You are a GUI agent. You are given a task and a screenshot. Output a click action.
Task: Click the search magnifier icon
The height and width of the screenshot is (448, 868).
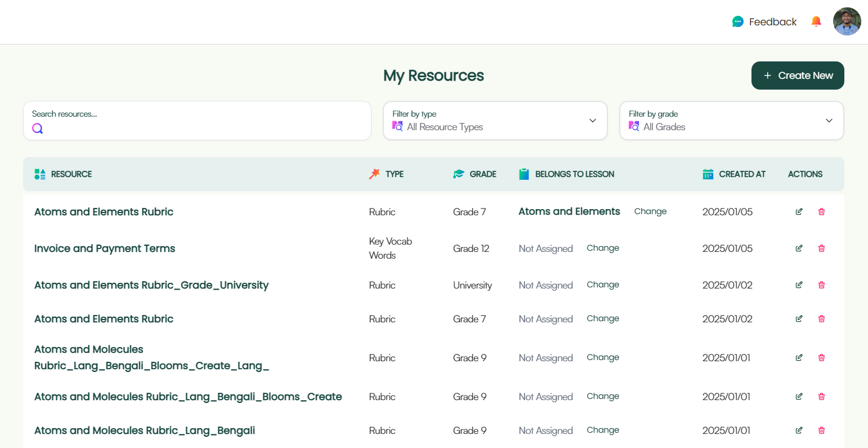[x=37, y=128]
